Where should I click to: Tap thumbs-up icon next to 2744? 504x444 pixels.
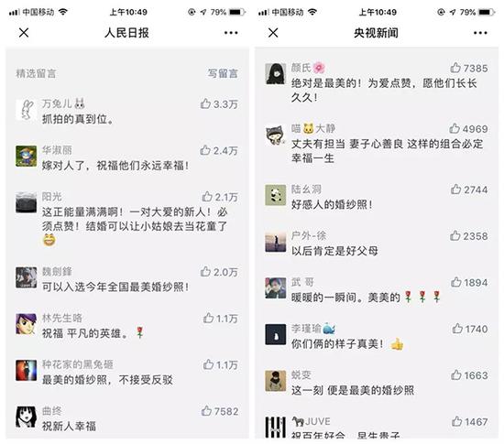[455, 190]
